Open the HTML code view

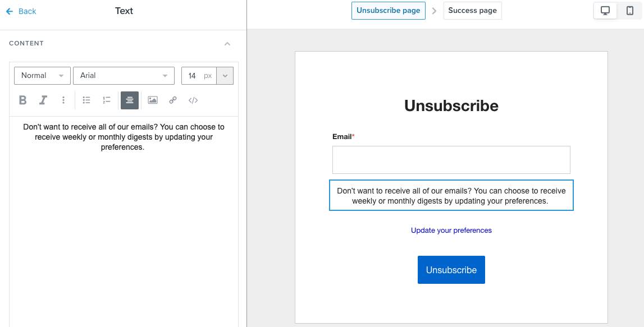click(x=193, y=100)
